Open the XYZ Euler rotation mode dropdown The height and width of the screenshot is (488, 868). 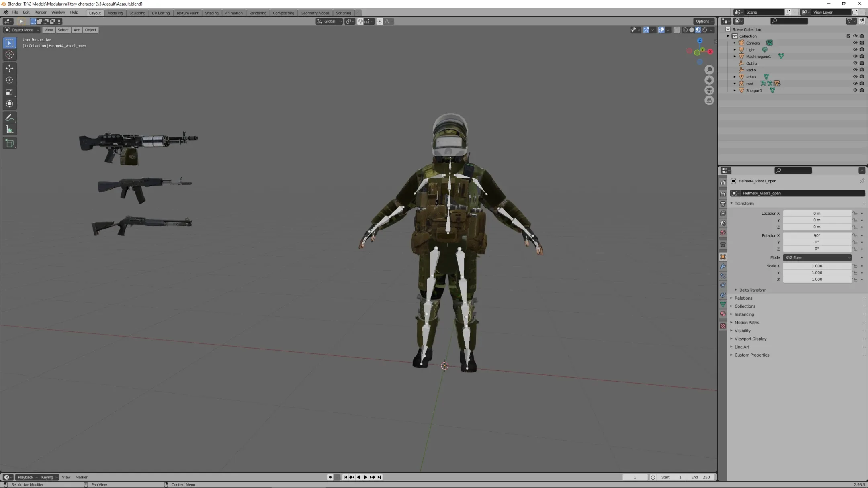tap(817, 257)
